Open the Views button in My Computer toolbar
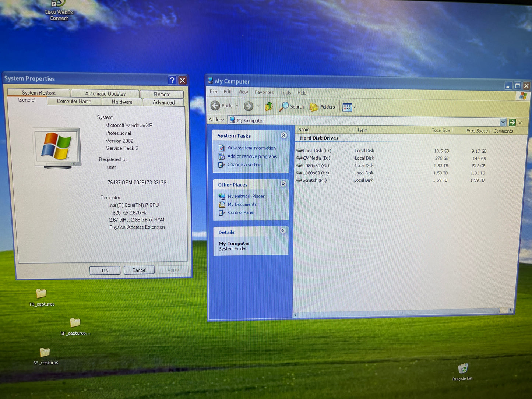 (x=347, y=107)
